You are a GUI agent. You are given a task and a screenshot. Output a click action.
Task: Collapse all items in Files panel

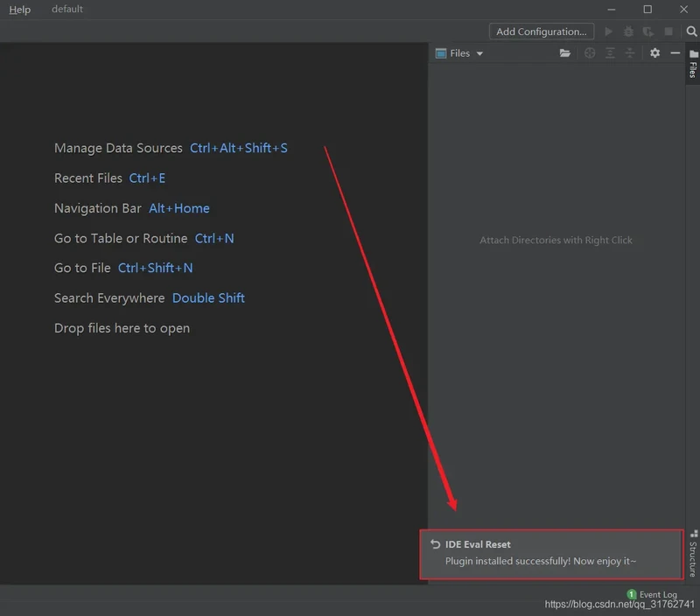click(629, 53)
